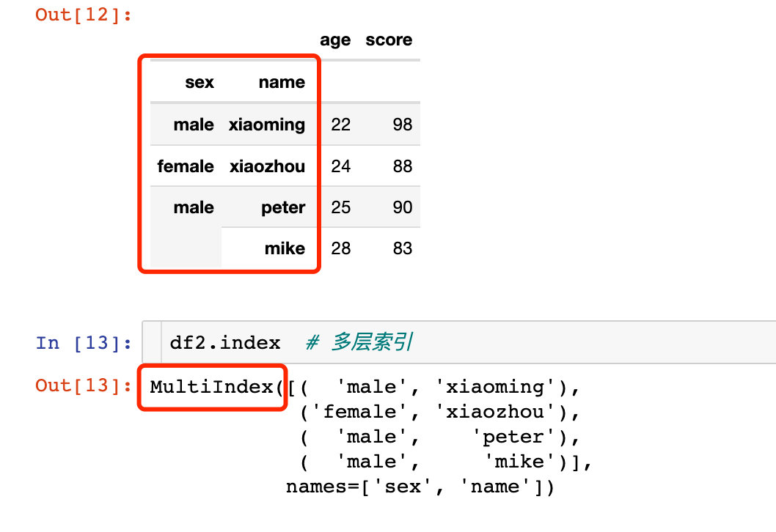Click 'mike' in the MultiIndex output
Screen dimensions: 776x532
click(519, 462)
